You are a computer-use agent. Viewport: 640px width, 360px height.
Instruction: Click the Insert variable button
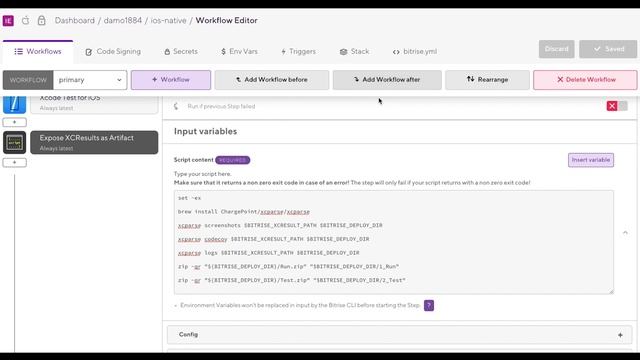click(x=591, y=160)
